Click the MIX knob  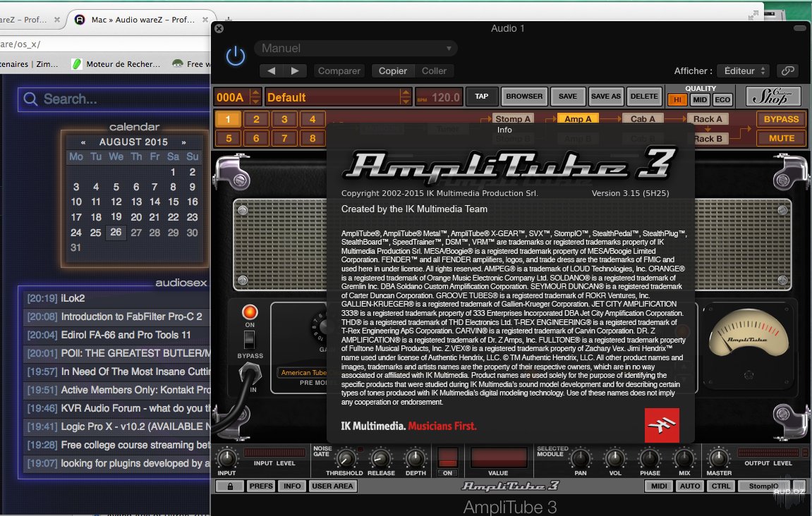tap(684, 458)
